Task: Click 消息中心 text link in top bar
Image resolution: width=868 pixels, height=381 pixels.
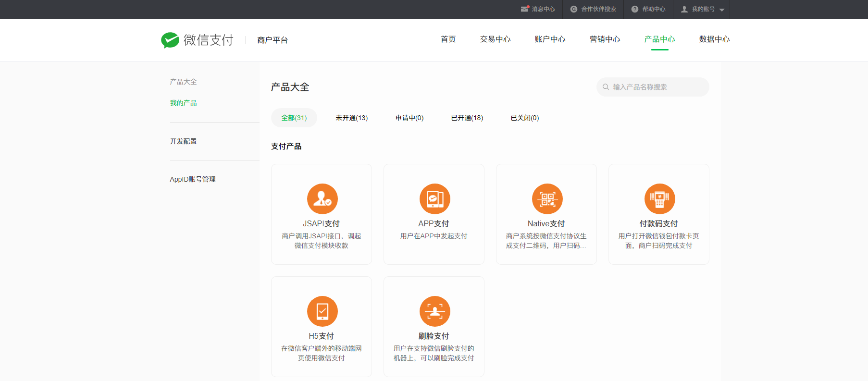Action: (543, 9)
